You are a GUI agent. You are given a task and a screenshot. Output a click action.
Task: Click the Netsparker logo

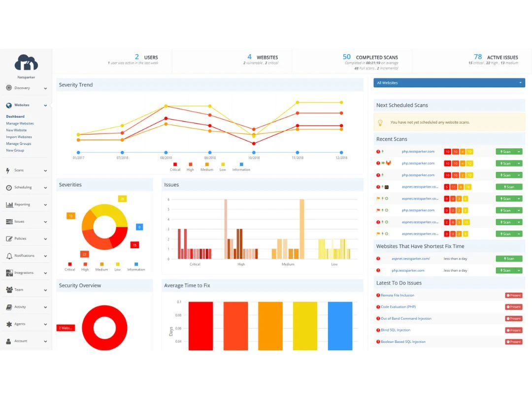26,63
